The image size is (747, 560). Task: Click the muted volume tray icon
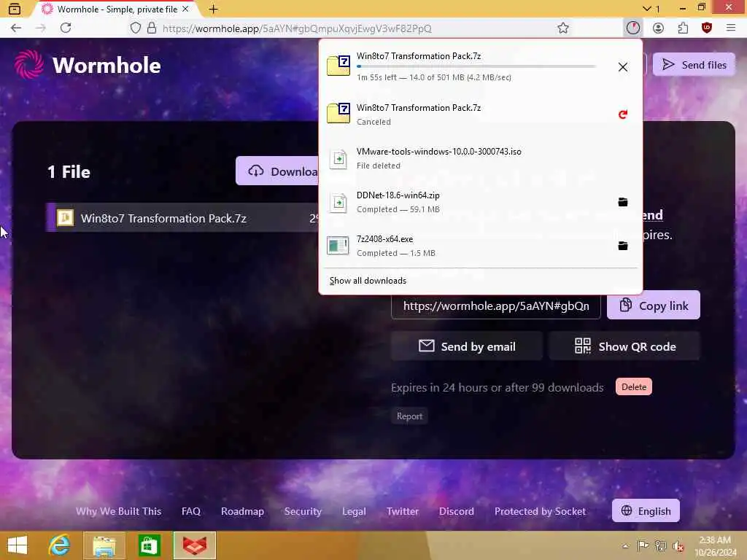pos(678,545)
